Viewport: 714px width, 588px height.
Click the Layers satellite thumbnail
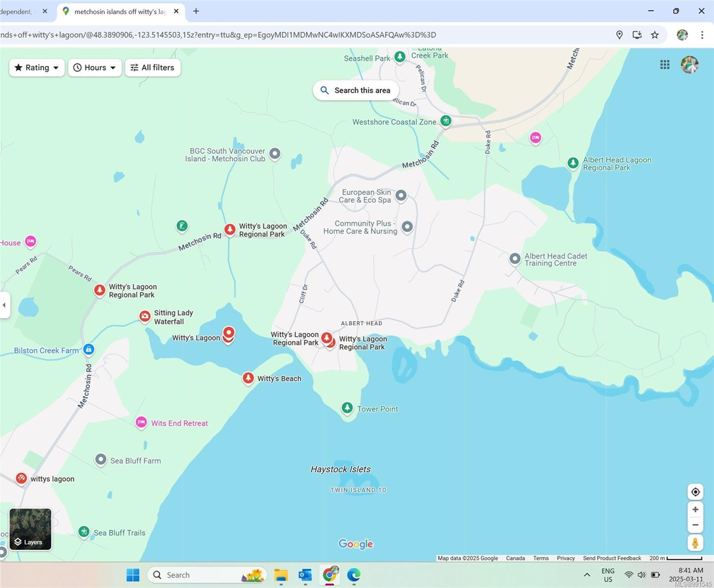[x=30, y=529]
